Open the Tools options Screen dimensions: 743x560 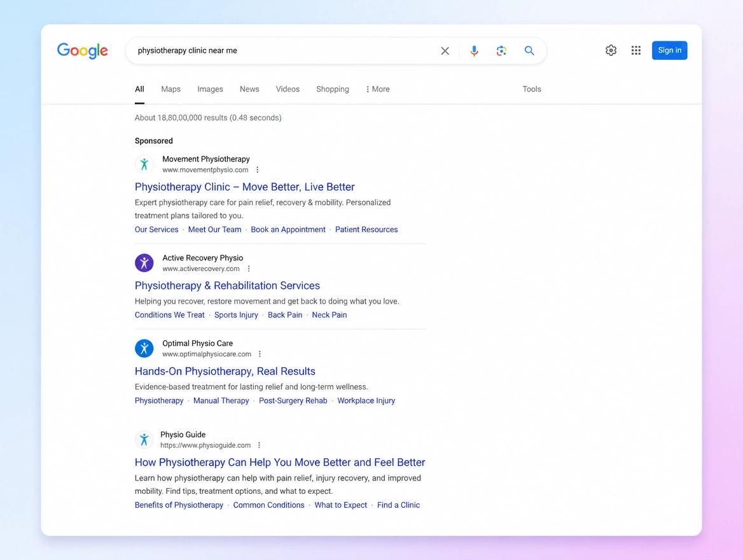[532, 89]
